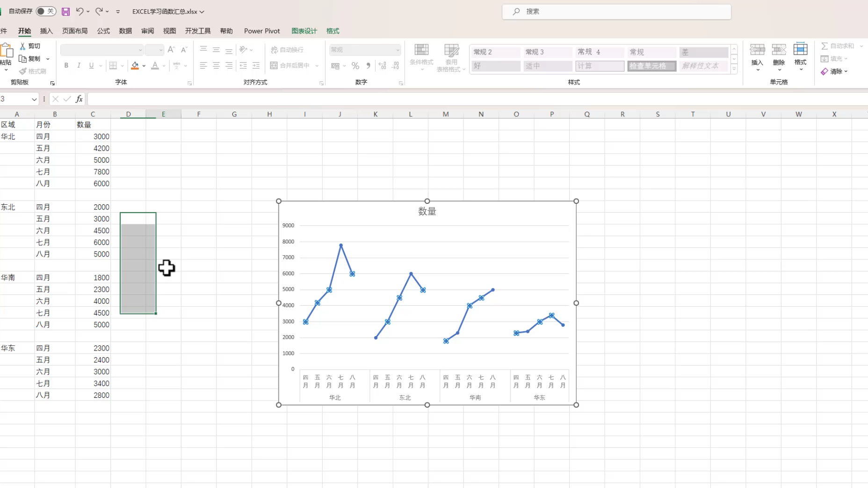
Task: Click the font color A swatch
Action: tap(155, 66)
